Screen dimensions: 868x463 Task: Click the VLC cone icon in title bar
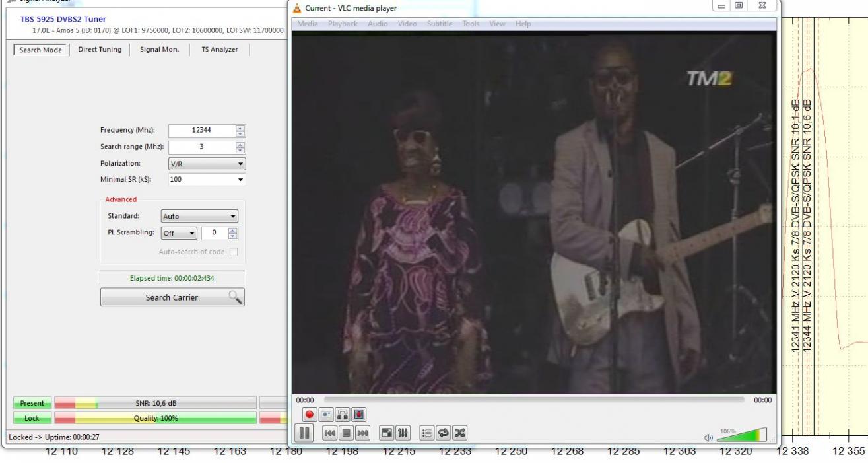pyautogui.click(x=297, y=8)
